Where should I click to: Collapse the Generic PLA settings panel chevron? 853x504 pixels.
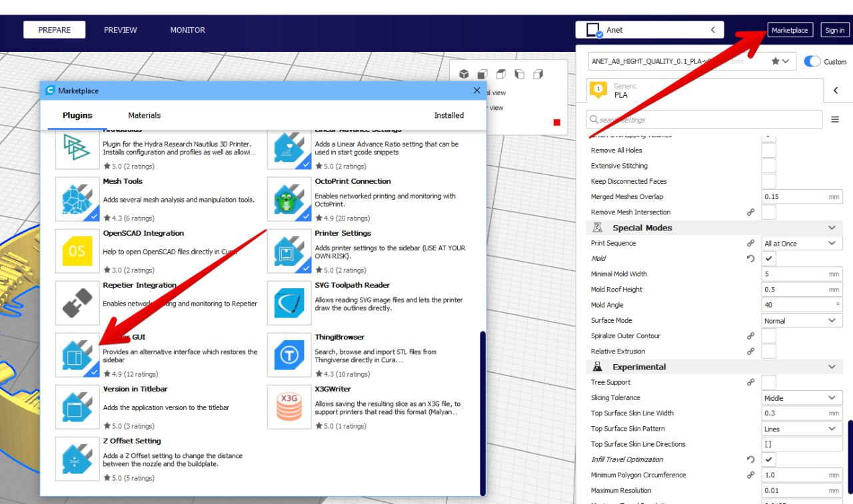point(836,91)
